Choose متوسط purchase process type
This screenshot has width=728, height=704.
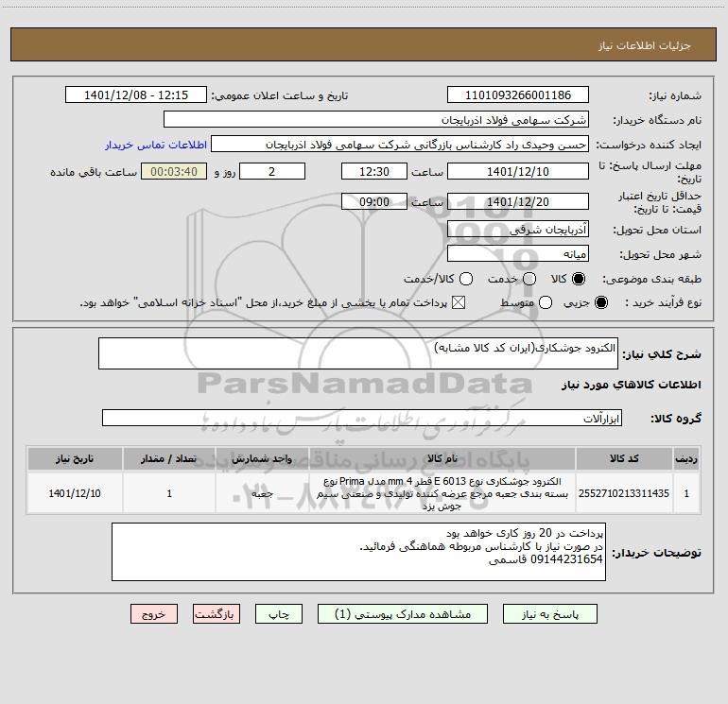(x=546, y=302)
